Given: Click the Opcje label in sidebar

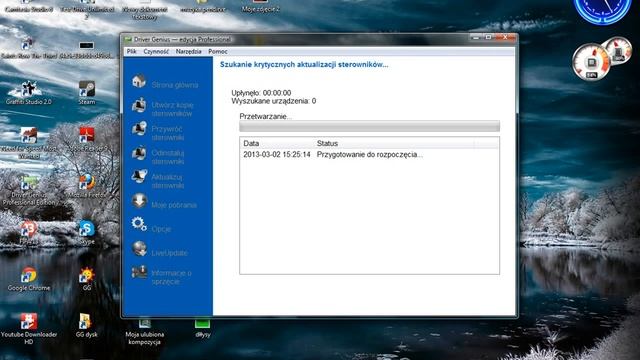Looking at the screenshot, I should click(161, 229).
